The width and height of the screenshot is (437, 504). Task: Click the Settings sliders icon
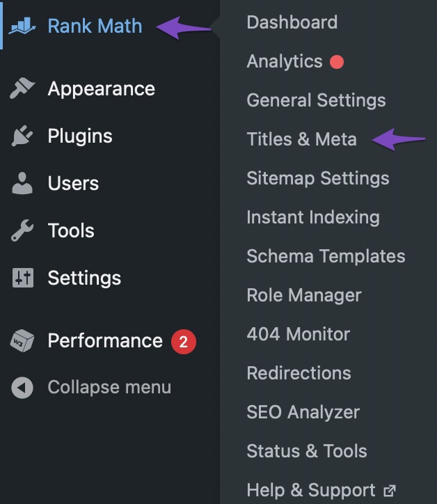click(23, 278)
